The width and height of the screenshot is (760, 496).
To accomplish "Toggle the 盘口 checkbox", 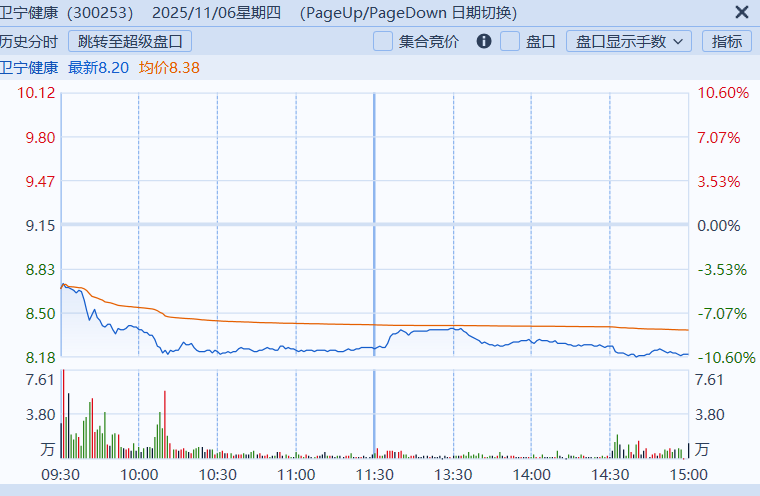I will 510,41.
